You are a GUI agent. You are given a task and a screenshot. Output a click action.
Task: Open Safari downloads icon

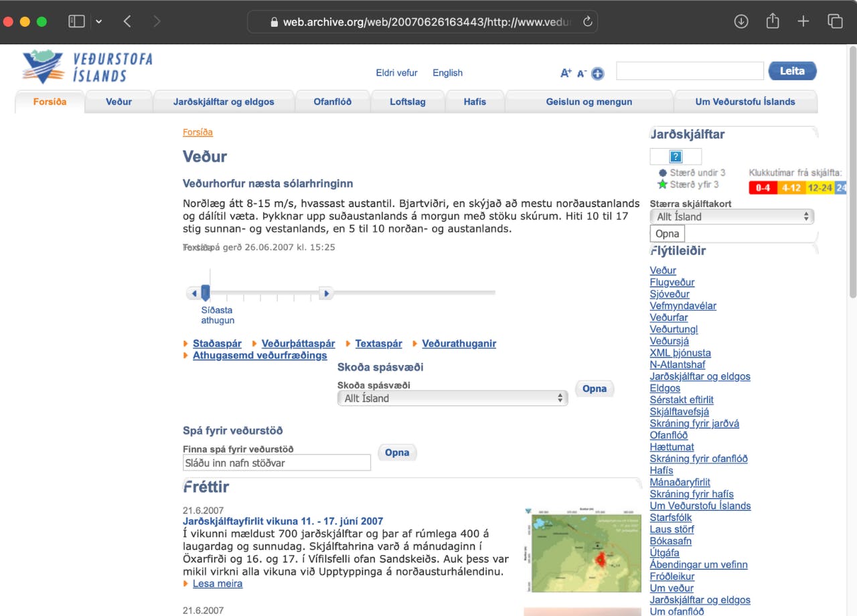pos(741,21)
